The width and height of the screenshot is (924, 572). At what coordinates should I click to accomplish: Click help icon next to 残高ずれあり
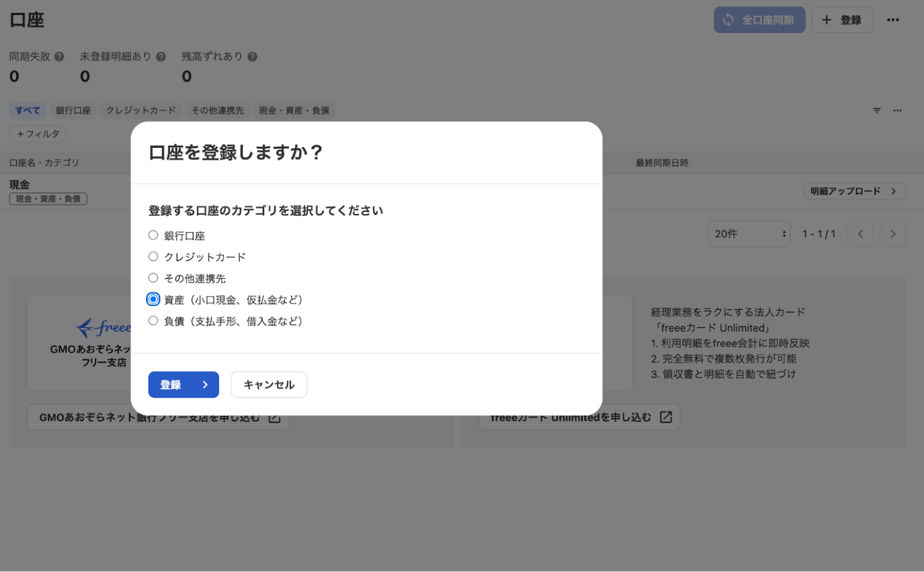pos(252,57)
